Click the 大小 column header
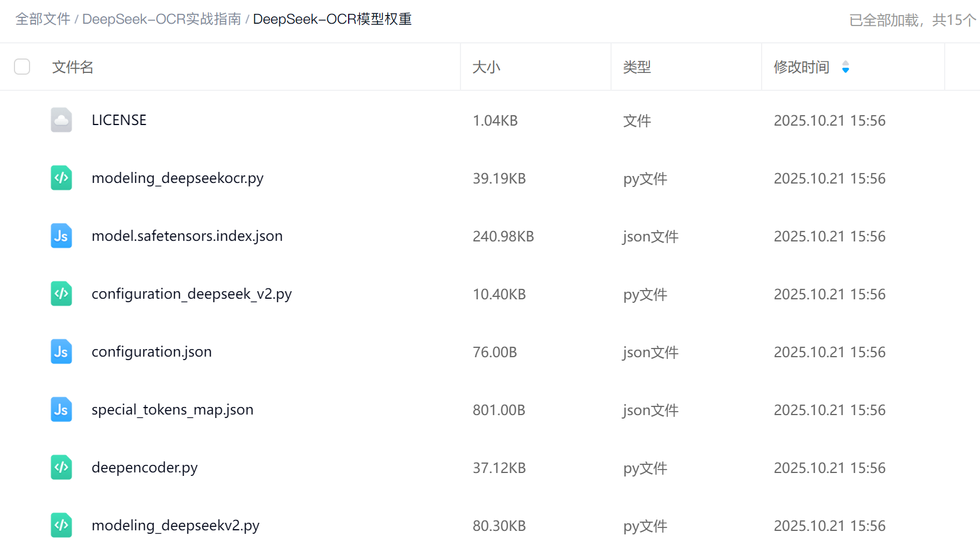The height and width of the screenshot is (550, 980). [x=487, y=67]
